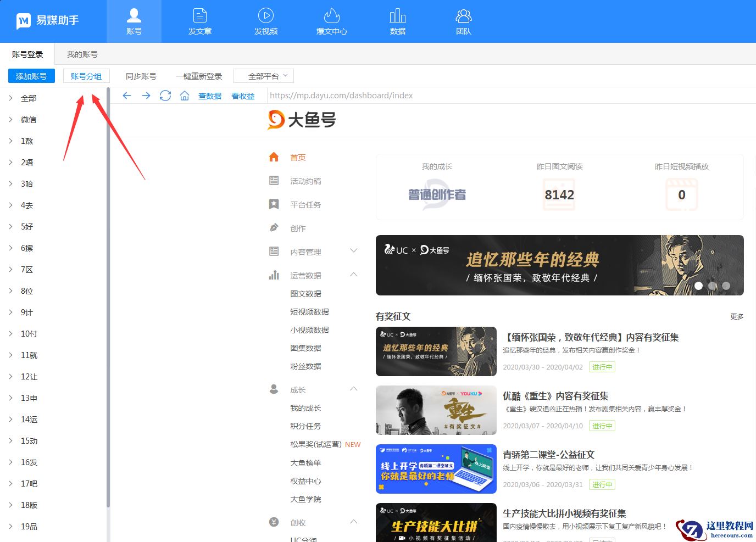The width and height of the screenshot is (756, 542).
Task: Select 图文数据 in the sidebar
Action: tap(305, 294)
